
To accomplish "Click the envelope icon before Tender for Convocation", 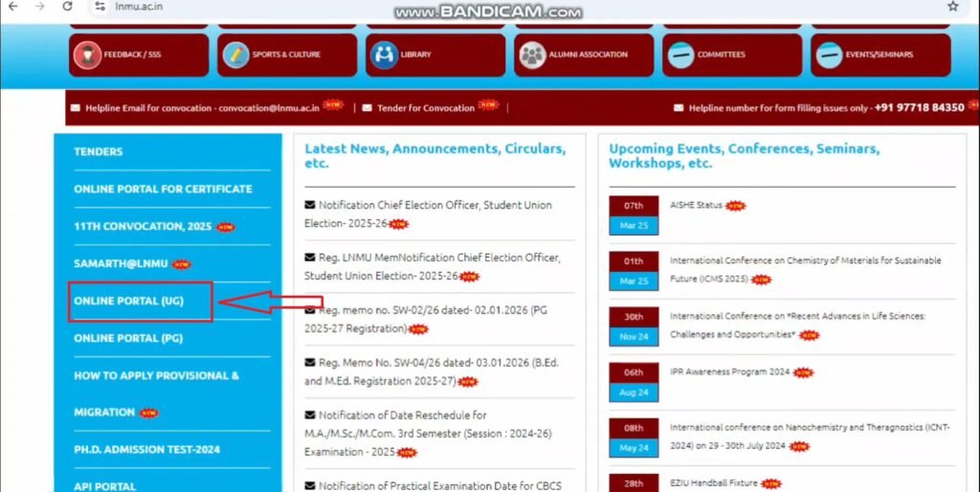I will (x=367, y=108).
